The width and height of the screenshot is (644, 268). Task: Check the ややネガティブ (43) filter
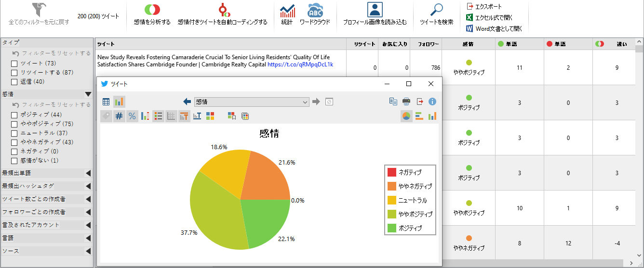pyautogui.click(x=14, y=142)
